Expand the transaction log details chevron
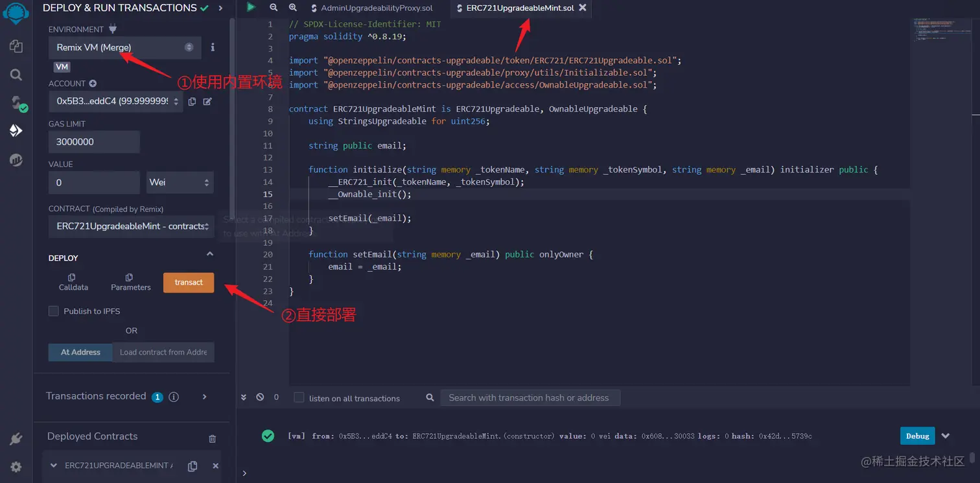The width and height of the screenshot is (980, 483). click(x=945, y=436)
